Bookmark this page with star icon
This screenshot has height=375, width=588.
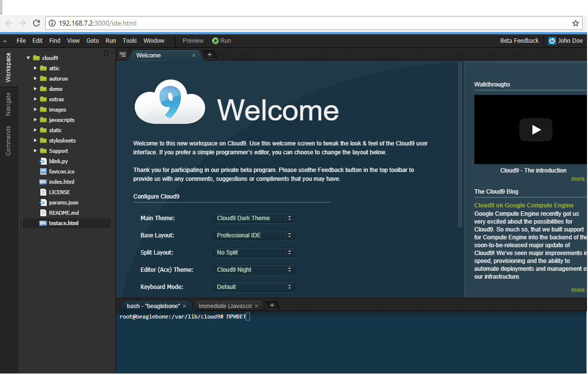click(576, 23)
